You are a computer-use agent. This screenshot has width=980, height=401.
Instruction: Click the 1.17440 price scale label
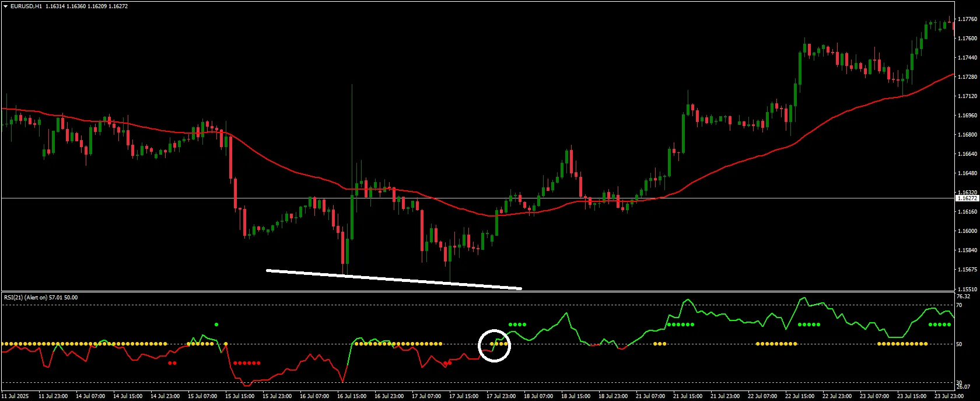967,58
